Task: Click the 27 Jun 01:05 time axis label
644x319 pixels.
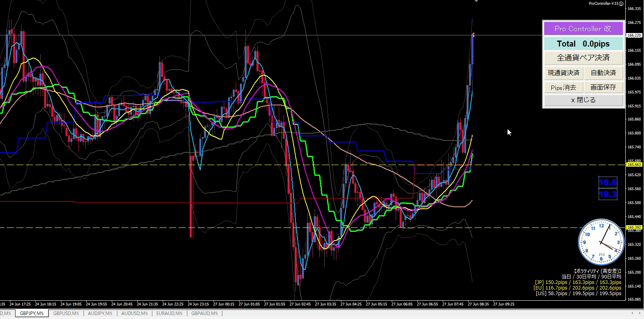Action: pos(249,304)
